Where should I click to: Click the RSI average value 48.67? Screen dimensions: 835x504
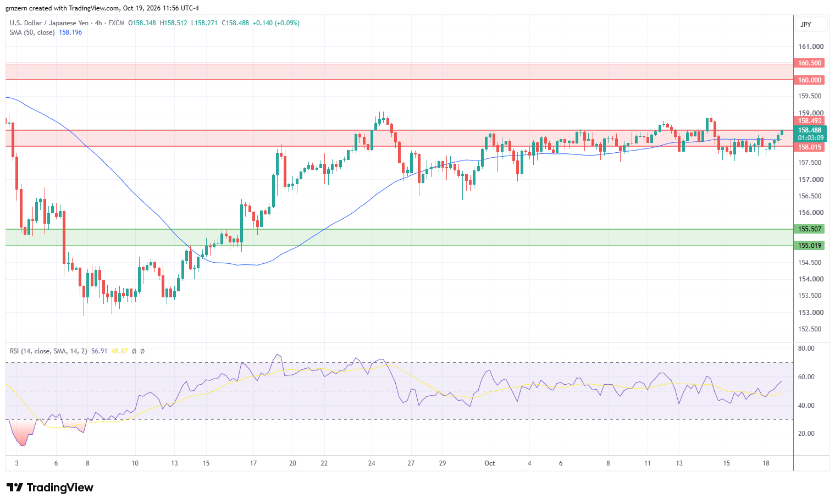[119, 351]
